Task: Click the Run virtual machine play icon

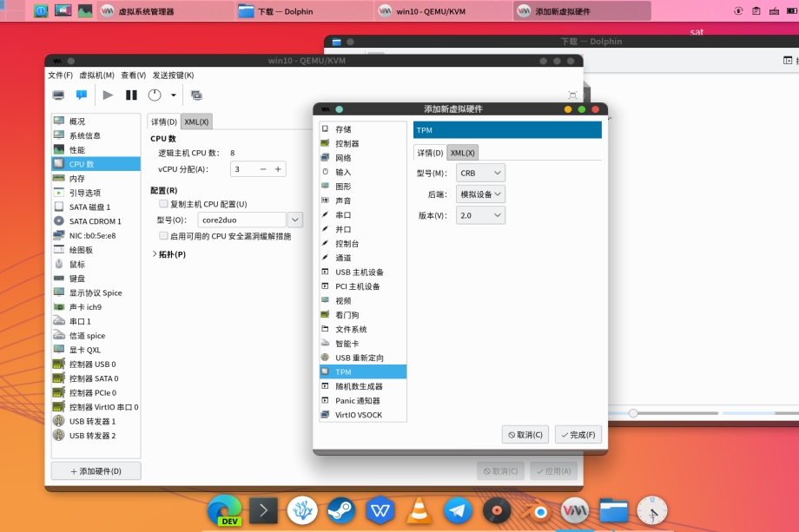Action: (x=108, y=95)
